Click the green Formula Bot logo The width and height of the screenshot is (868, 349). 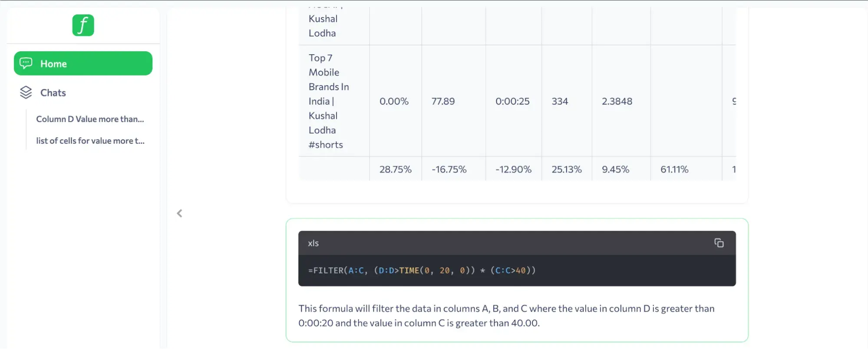pos(83,25)
